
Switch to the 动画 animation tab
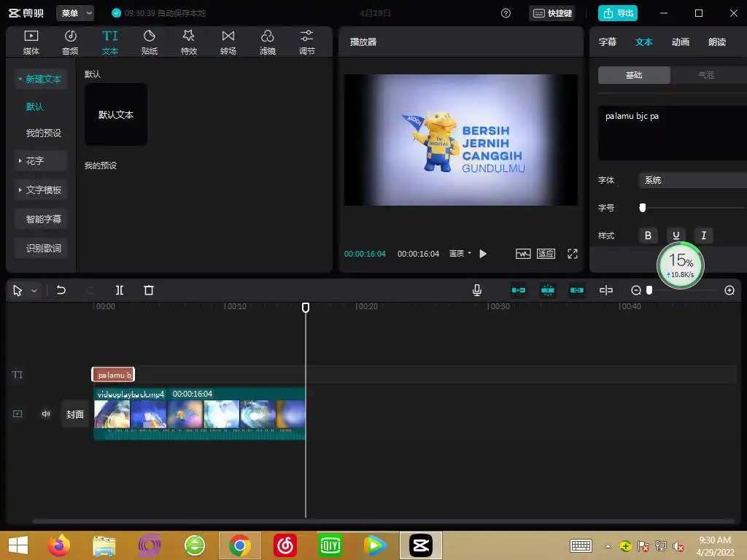pyautogui.click(x=681, y=42)
